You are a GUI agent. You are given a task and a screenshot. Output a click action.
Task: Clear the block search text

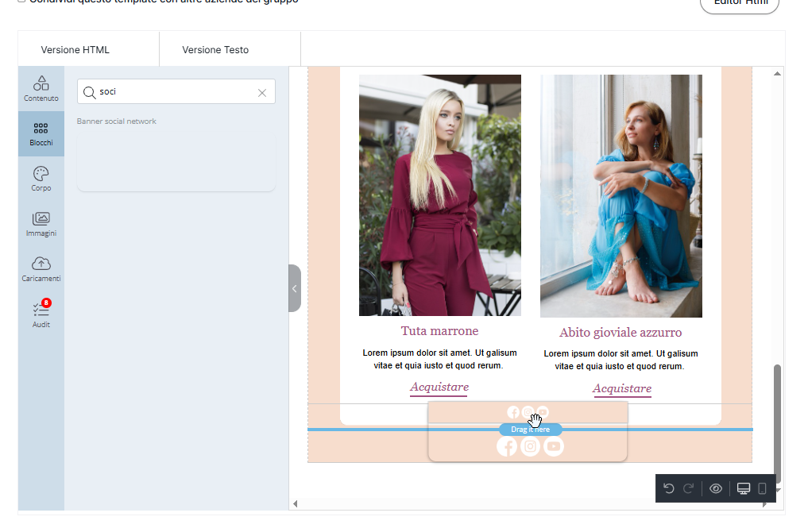coord(262,92)
